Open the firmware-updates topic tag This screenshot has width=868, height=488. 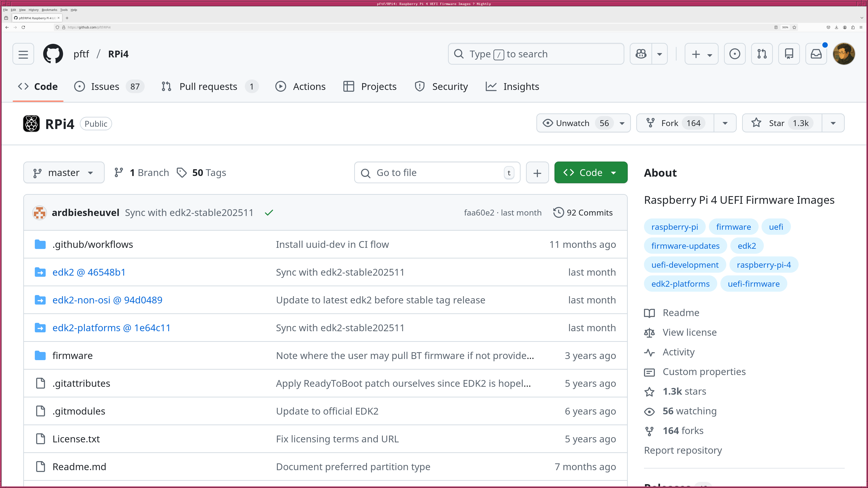[x=685, y=246]
